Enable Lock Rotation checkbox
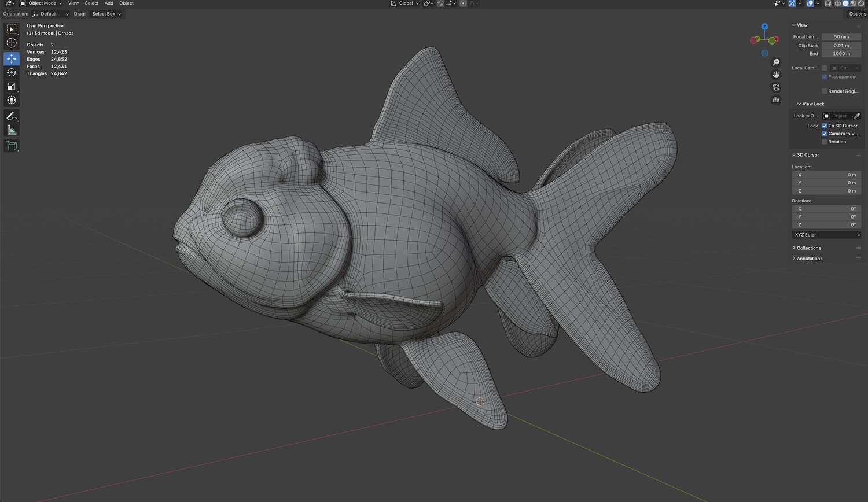Viewport: 868px width, 502px height. (825, 142)
